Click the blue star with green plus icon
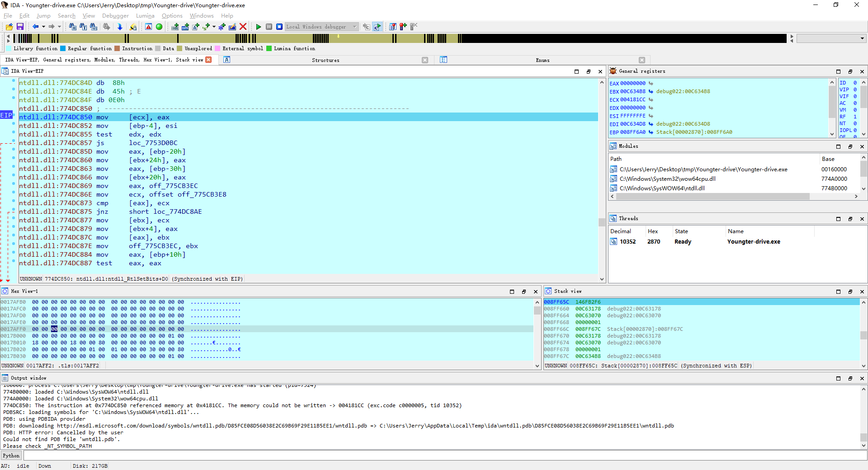 click(x=222, y=27)
